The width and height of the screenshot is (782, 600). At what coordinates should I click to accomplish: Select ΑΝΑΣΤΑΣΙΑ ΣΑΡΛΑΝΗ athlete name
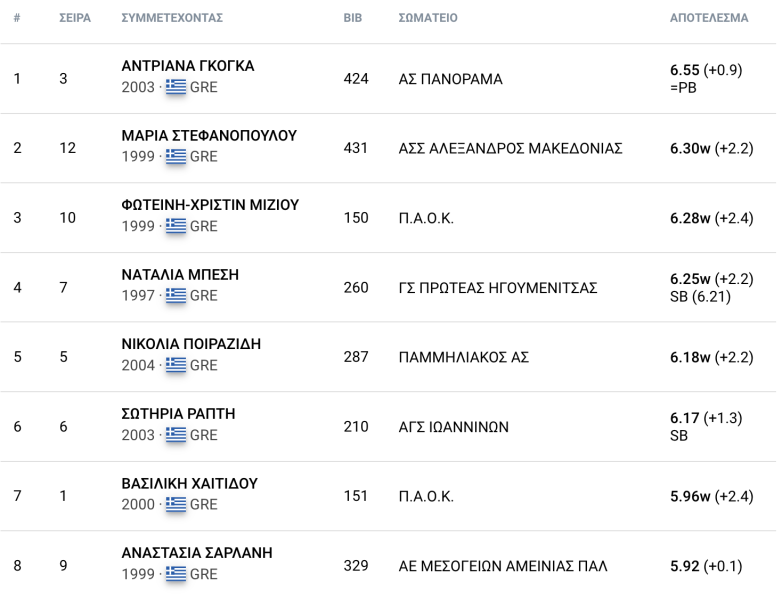point(196,553)
